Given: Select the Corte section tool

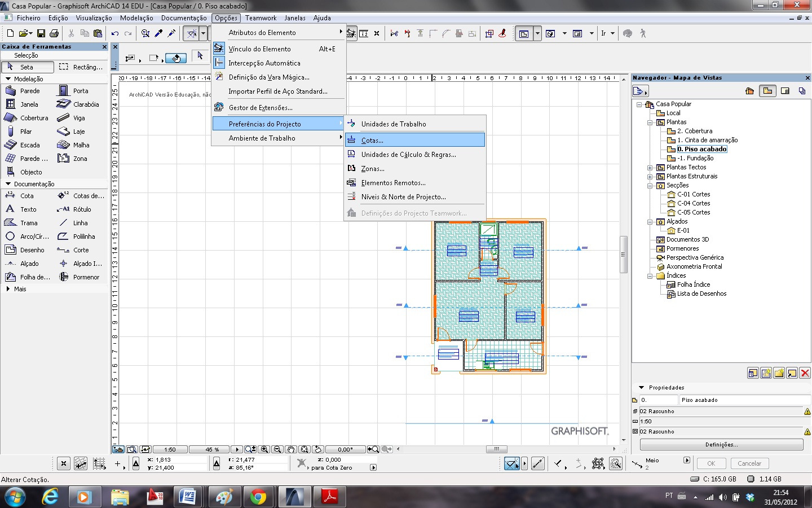Looking at the screenshot, I should (x=80, y=249).
